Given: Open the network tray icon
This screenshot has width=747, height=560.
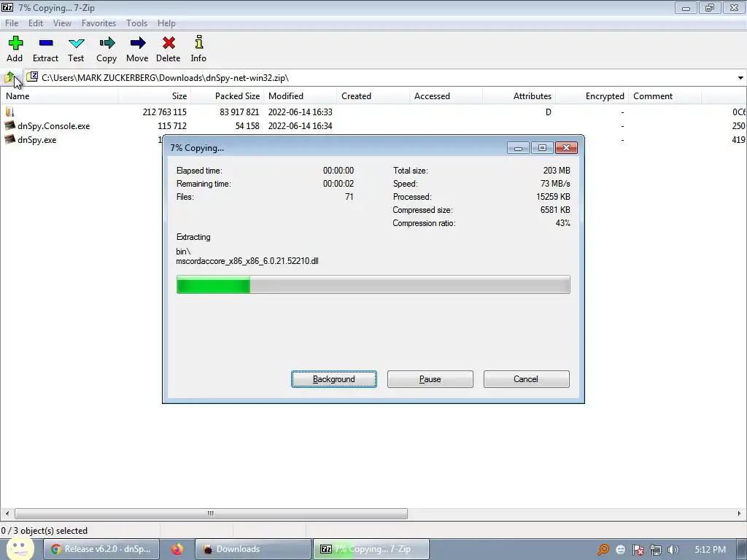Looking at the screenshot, I should point(656,550).
